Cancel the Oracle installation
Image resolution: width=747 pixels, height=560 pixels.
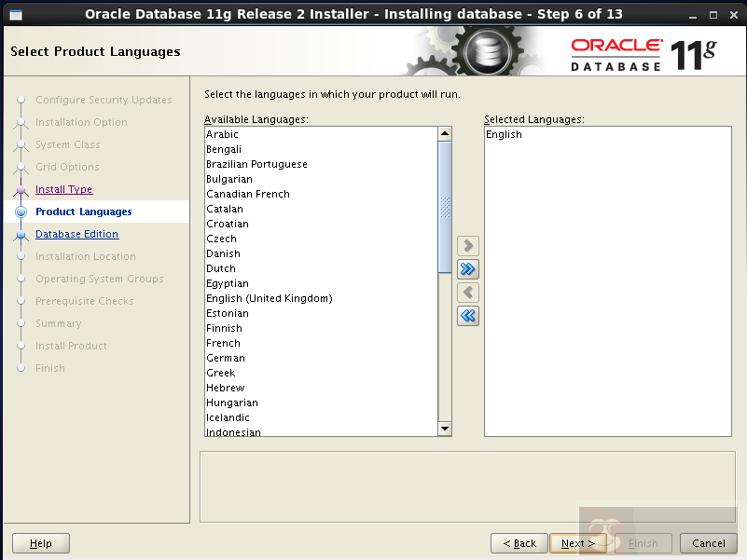tap(708, 543)
